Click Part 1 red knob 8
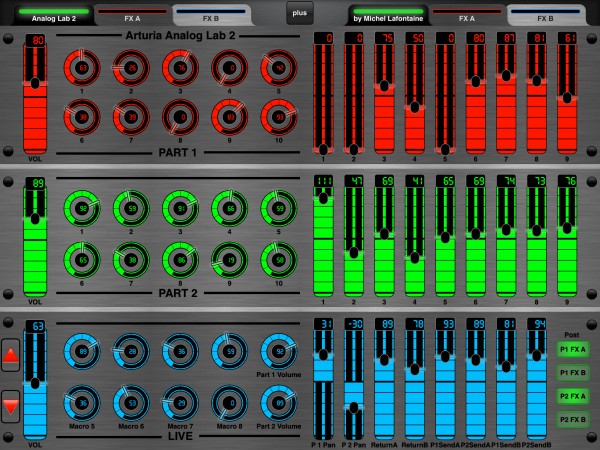600x450 pixels. point(180,117)
